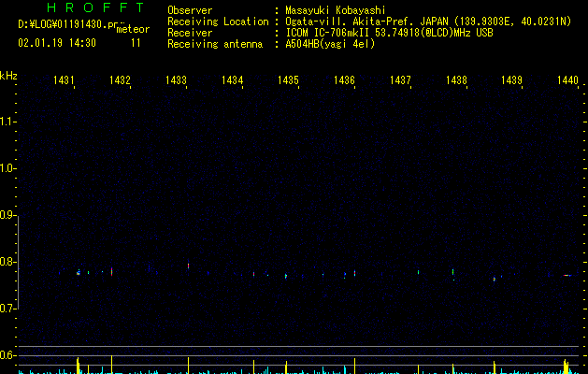Click the meteor echo near 1433
The width and height of the screenshot is (588, 374).
pos(188,266)
